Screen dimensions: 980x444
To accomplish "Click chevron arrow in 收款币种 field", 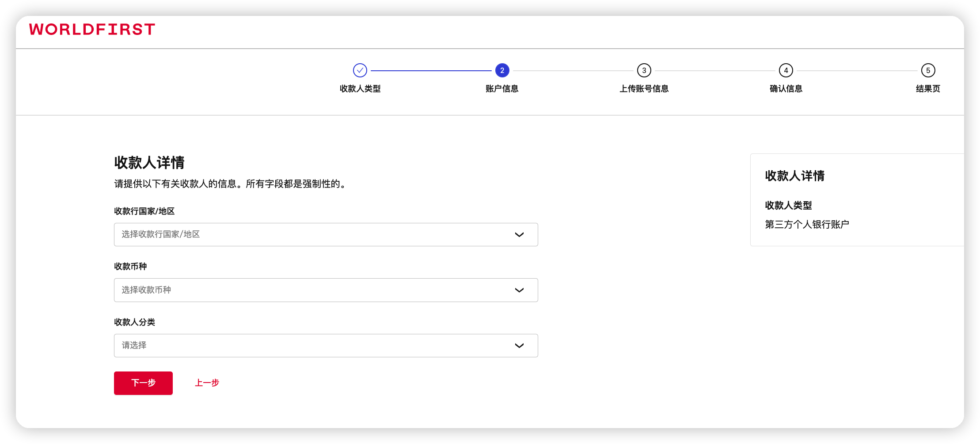I will coord(519,290).
